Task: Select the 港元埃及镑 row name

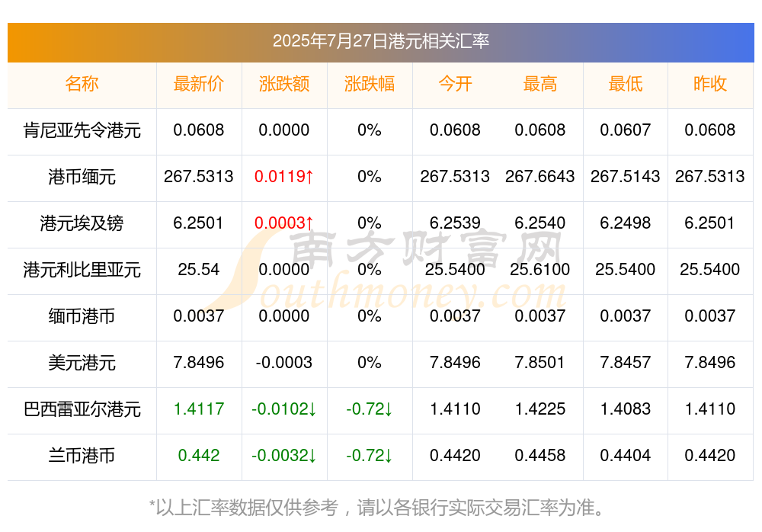Action: click(82, 223)
